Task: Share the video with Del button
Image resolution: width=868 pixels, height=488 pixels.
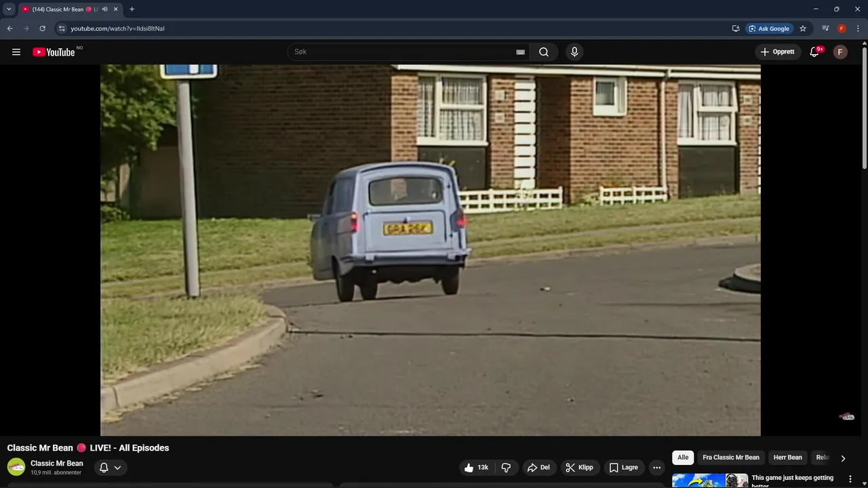Action: pyautogui.click(x=539, y=468)
